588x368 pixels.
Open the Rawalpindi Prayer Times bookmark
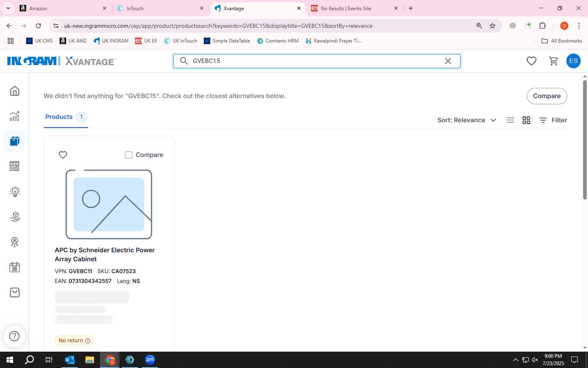pos(334,41)
